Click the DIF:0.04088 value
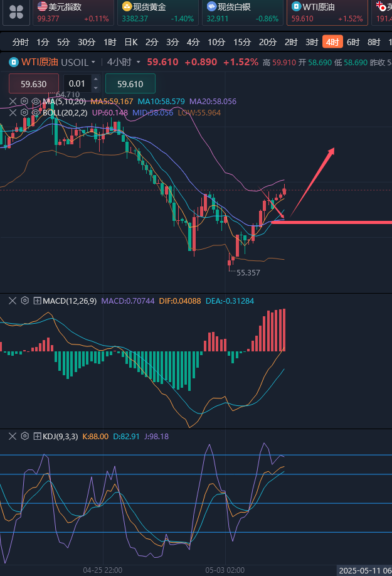392x576 pixels. (x=180, y=301)
